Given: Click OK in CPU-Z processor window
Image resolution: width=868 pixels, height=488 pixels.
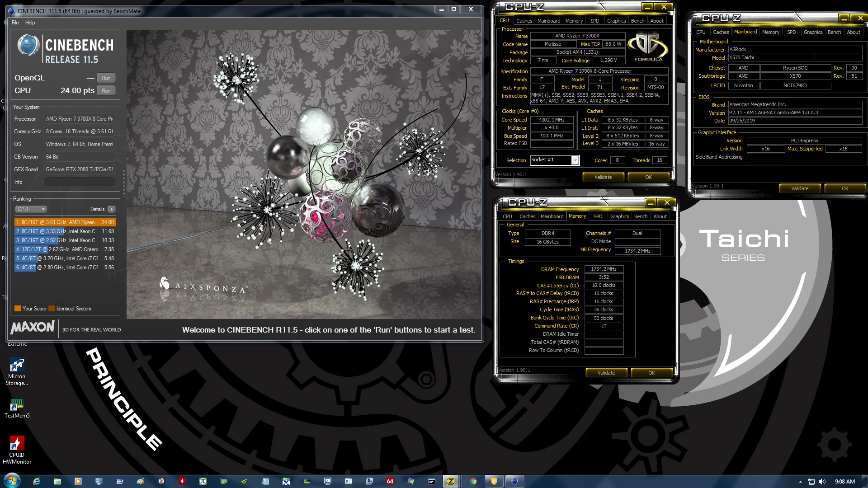Looking at the screenshot, I should click(x=648, y=177).
